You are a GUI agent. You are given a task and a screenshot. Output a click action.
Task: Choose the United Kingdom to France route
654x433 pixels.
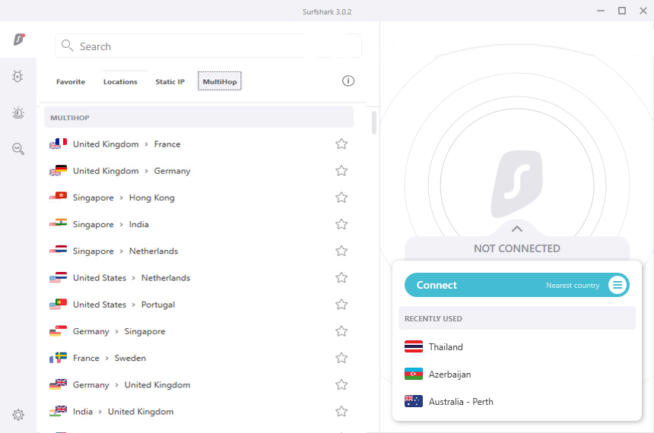(x=199, y=144)
